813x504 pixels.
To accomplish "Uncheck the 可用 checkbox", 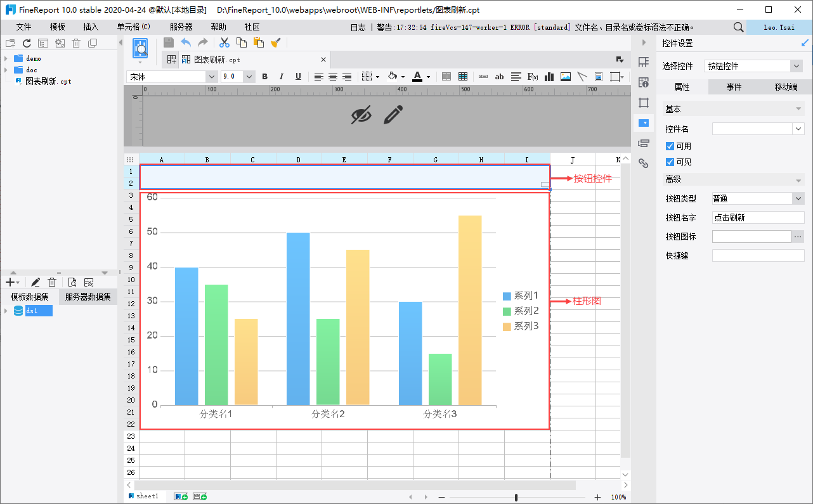I will coord(670,146).
